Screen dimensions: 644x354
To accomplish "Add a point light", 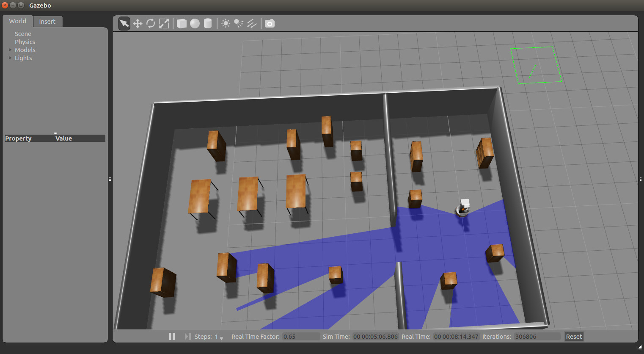I will (x=226, y=23).
